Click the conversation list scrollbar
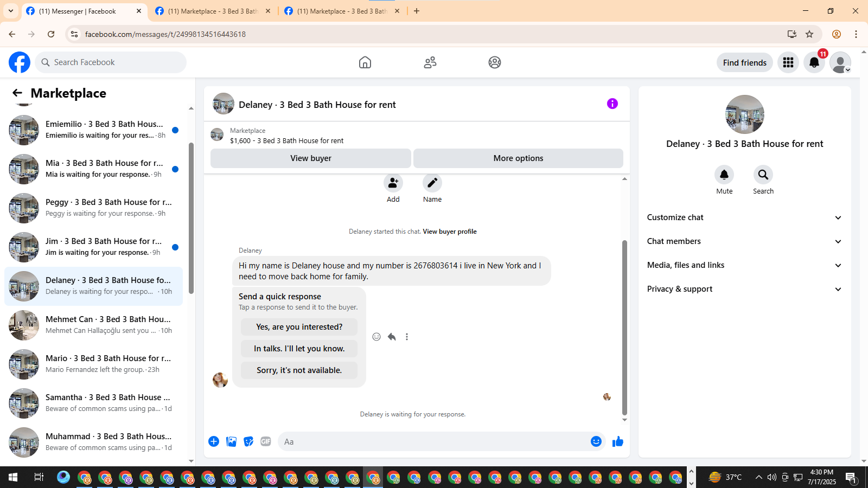Image resolution: width=868 pixels, height=488 pixels. [191, 217]
